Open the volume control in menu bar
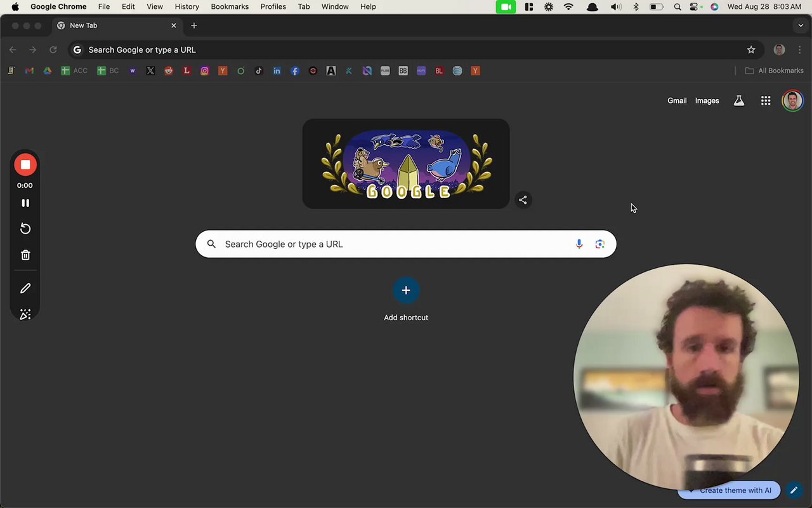Image resolution: width=812 pixels, height=508 pixels. coord(615,6)
